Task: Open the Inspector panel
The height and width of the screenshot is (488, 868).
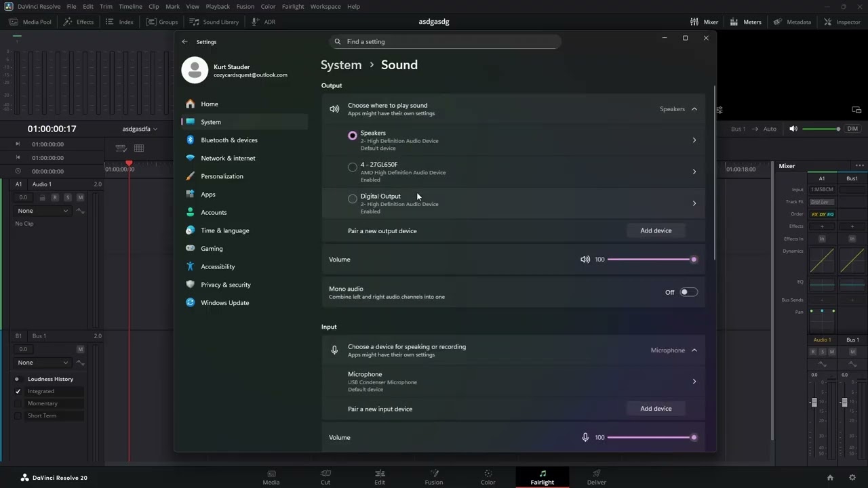Action: pos(842,22)
